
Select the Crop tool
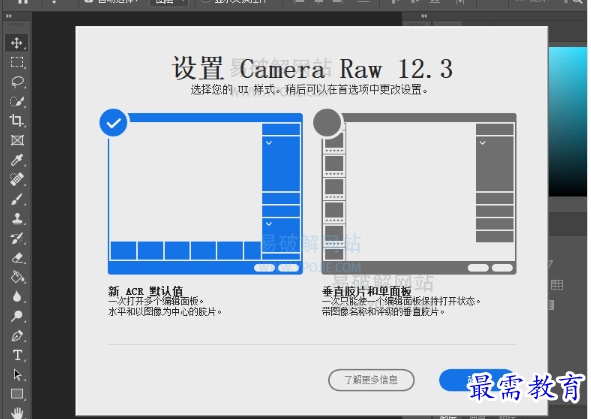click(x=17, y=121)
